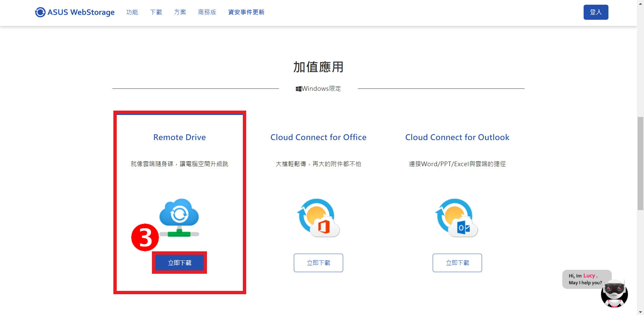Click the text 就像雲端隨身碟，讓電腦空間升級跳
Screen dimensions: 644x315
click(179, 164)
